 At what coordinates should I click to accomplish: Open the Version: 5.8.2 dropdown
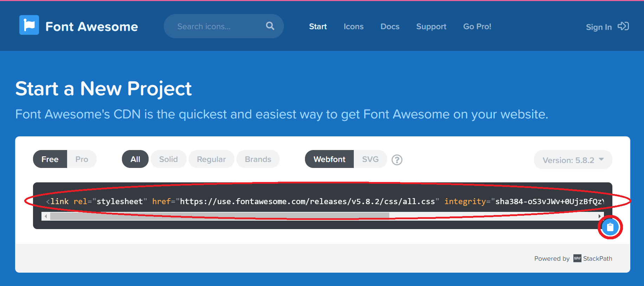click(x=573, y=160)
